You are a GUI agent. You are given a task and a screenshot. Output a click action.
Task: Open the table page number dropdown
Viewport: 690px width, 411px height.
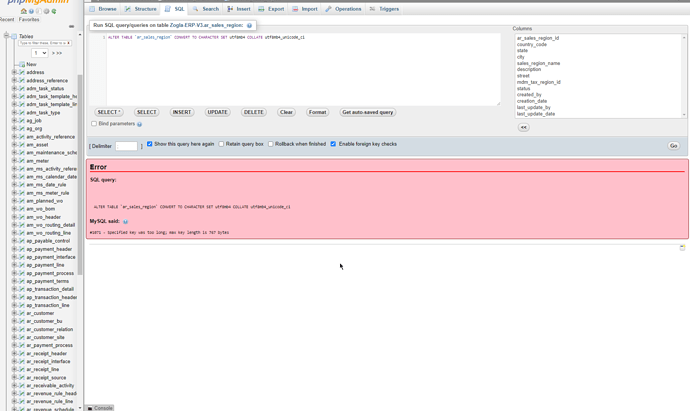(x=40, y=53)
